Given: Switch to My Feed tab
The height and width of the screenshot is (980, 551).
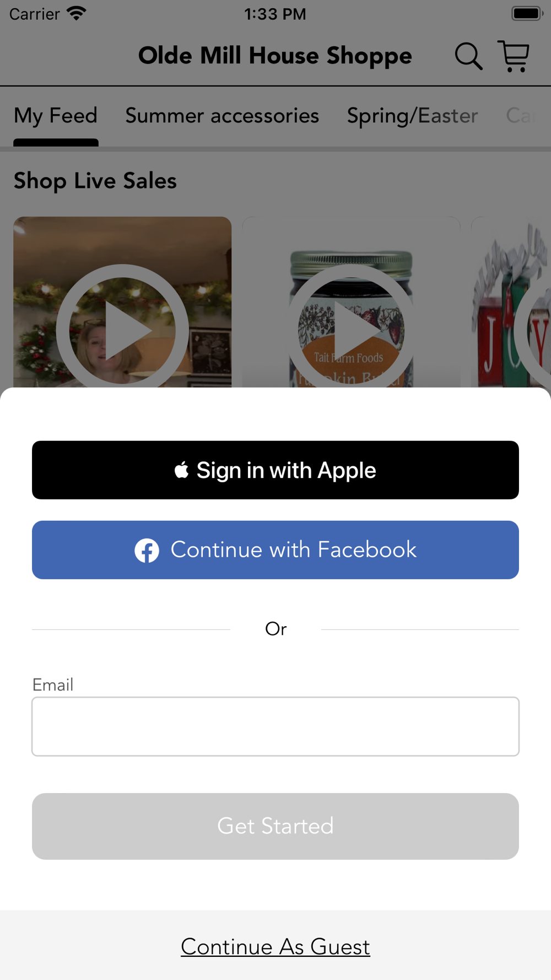Looking at the screenshot, I should click(x=56, y=116).
